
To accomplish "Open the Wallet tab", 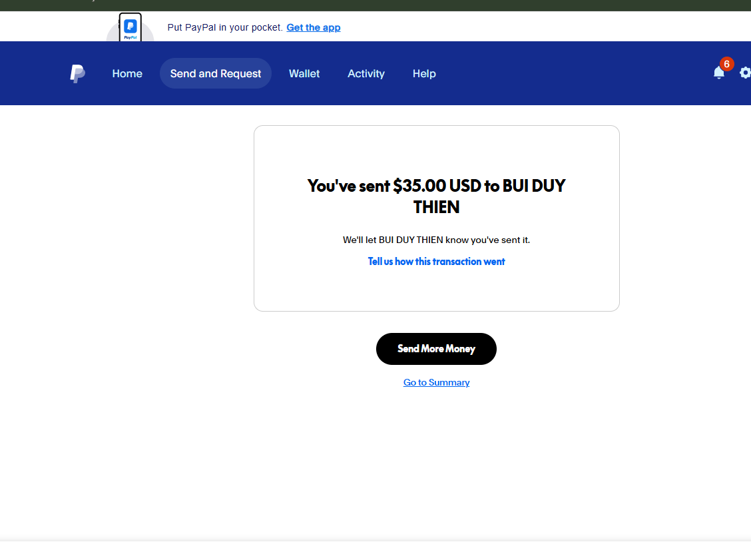I will click(x=304, y=74).
